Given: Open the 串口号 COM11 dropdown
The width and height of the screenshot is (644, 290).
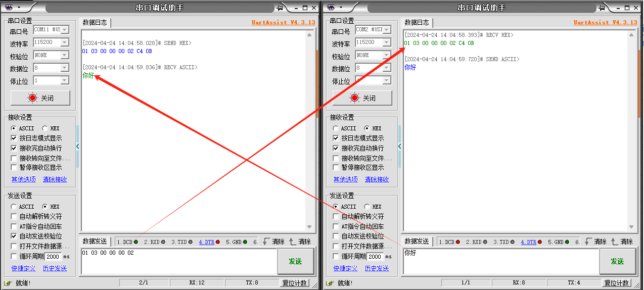Looking at the screenshot, I should [x=64, y=30].
